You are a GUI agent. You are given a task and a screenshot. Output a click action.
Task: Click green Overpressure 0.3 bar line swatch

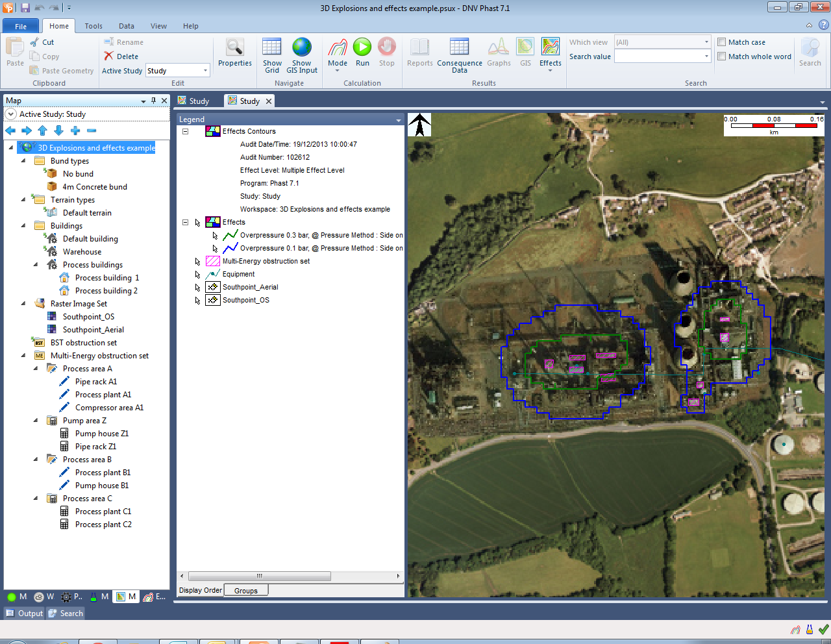[x=230, y=235]
